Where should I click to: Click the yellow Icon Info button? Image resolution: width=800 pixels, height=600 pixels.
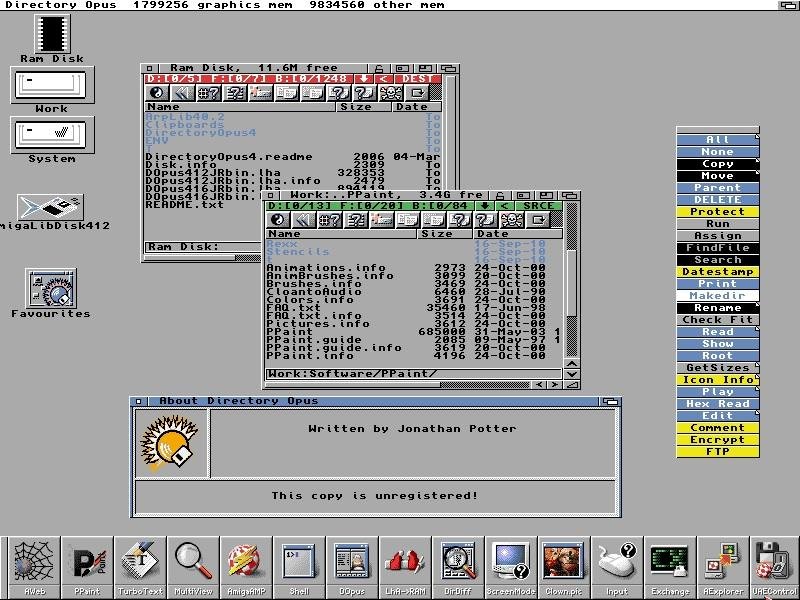[x=717, y=380]
